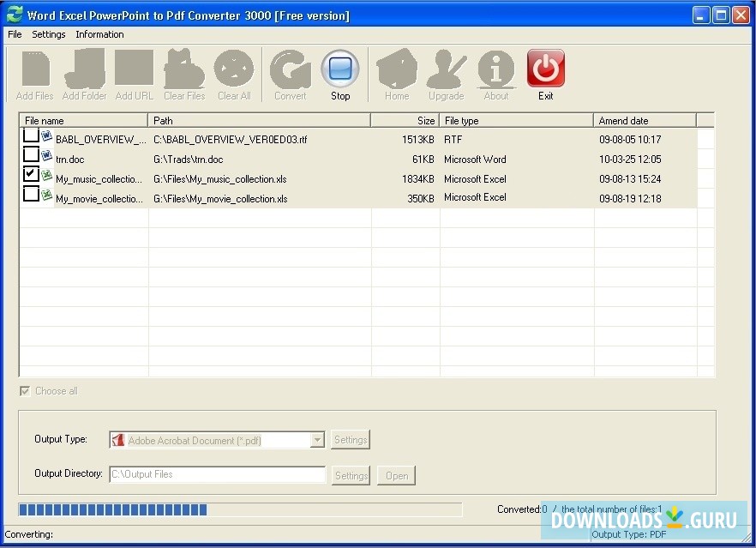
Task: Open the About information icon
Action: [x=495, y=74]
